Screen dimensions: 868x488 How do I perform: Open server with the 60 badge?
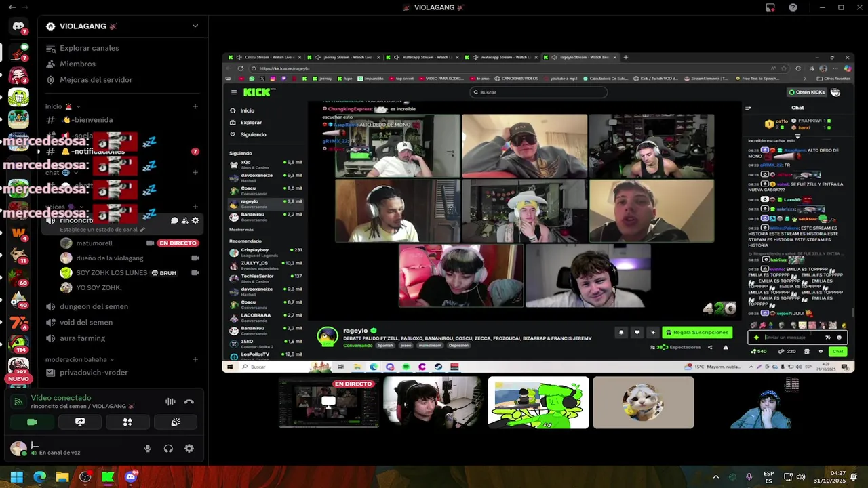(18, 277)
